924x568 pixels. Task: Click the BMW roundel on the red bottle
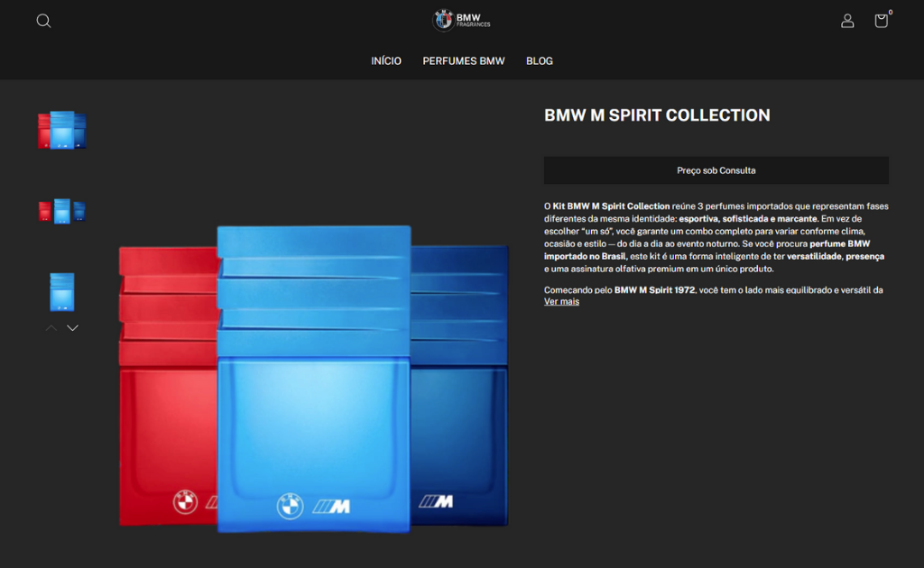[184, 502]
